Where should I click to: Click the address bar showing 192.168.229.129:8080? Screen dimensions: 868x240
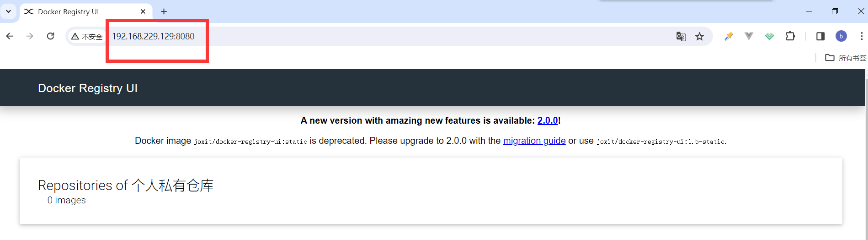pyautogui.click(x=153, y=36)
